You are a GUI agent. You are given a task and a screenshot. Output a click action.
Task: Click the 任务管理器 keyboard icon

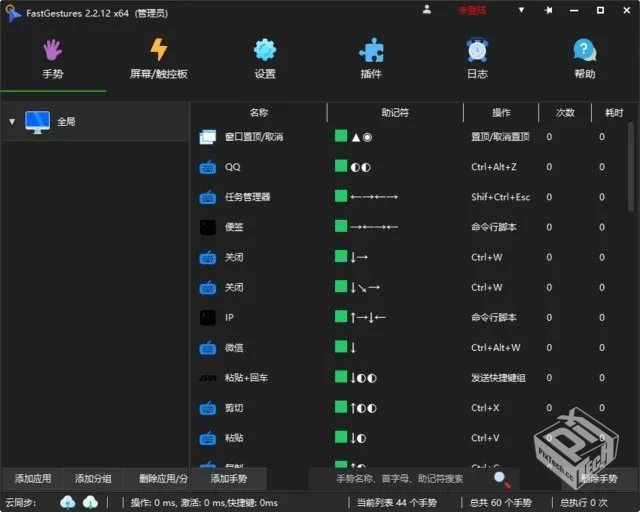point(208,197)
